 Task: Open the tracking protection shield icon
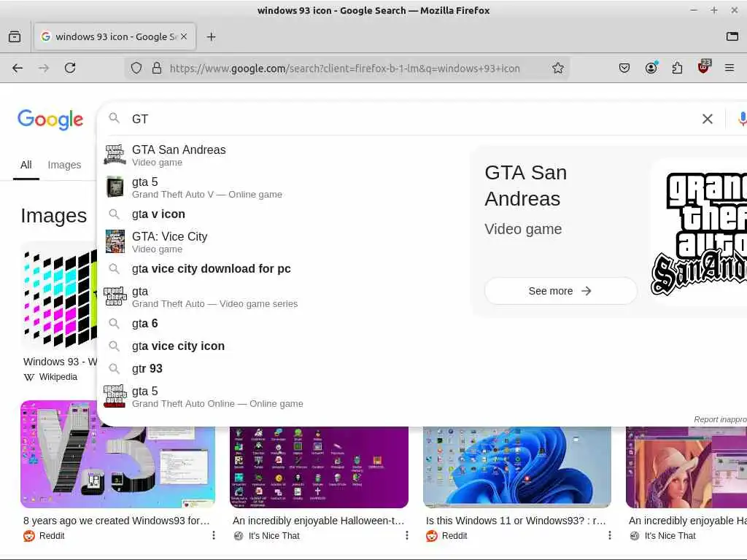point(136,68)
